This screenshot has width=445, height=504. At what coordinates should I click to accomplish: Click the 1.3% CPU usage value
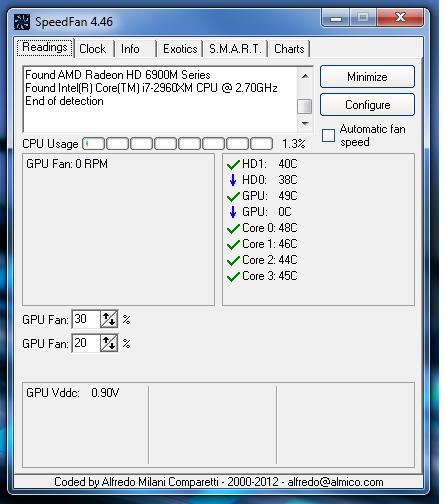294,144
